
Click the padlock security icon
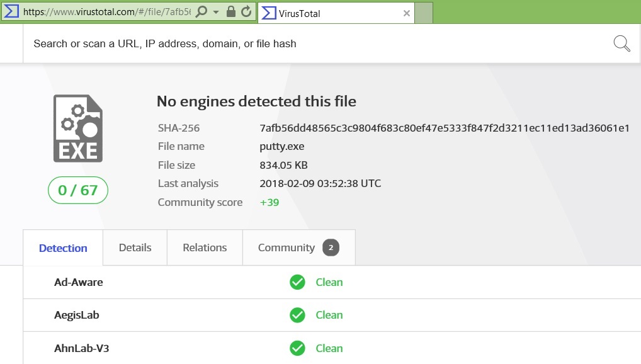click(x=231, y=11)
